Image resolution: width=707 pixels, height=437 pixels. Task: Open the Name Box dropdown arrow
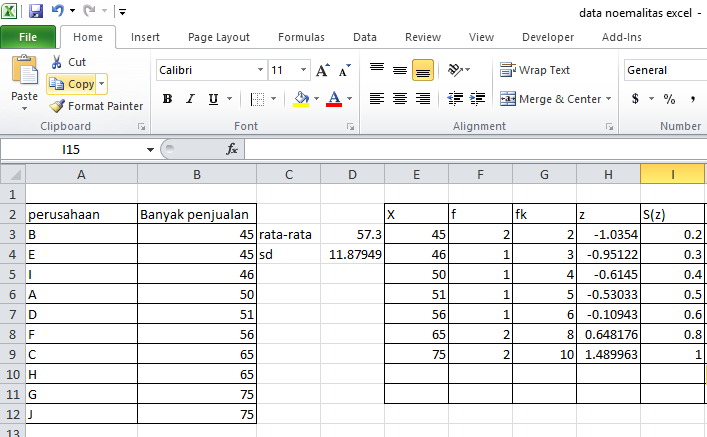(150, 149)
